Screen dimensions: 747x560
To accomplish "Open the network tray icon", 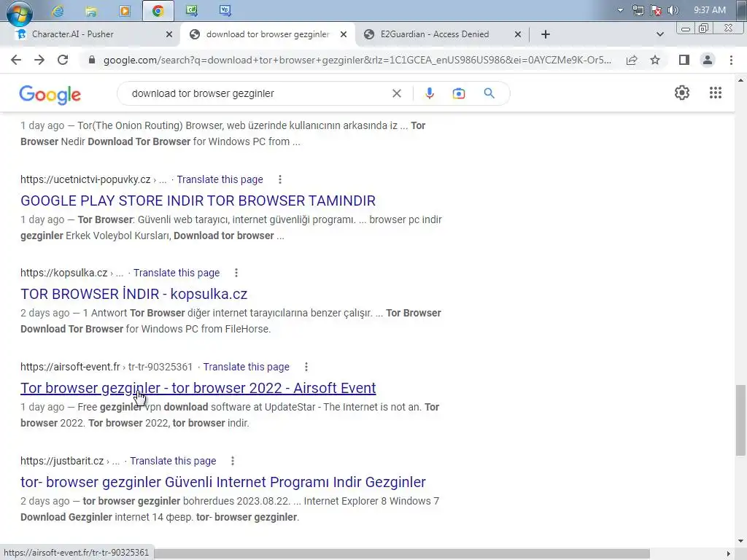I will (638, 10).
